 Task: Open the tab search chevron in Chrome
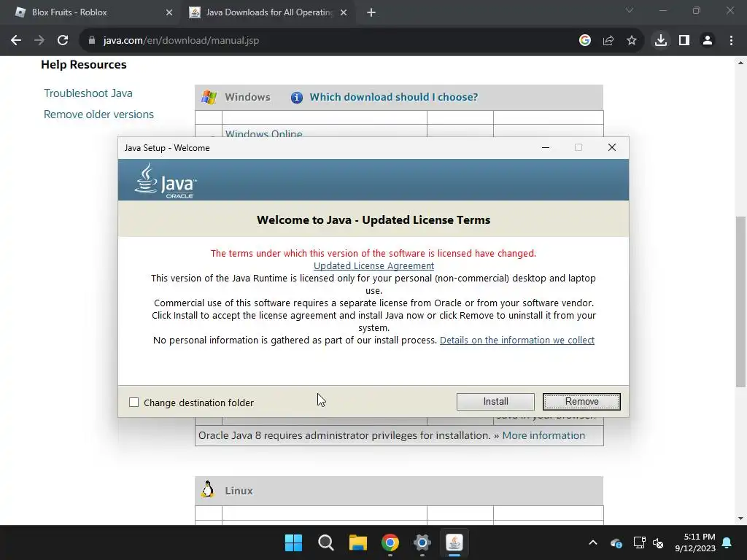tap(630, 10)
